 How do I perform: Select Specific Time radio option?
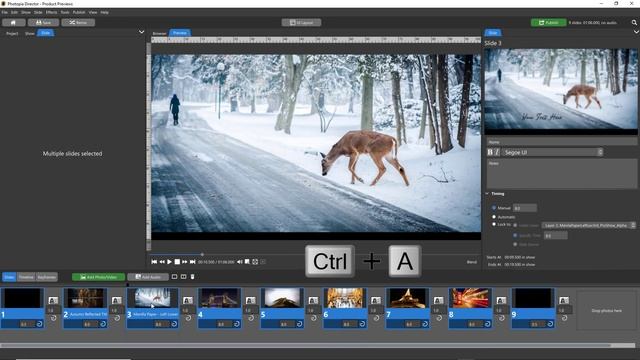click(515, 236)
